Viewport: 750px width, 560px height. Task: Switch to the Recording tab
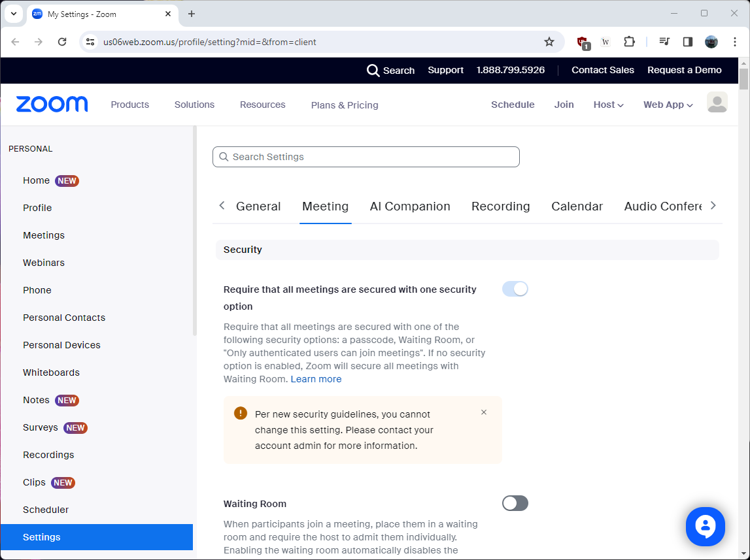[500, 206]
